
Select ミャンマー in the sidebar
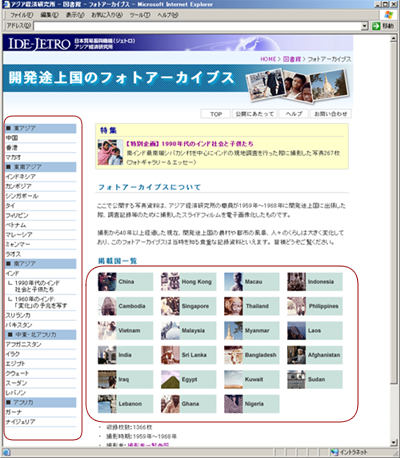[18, 244]
